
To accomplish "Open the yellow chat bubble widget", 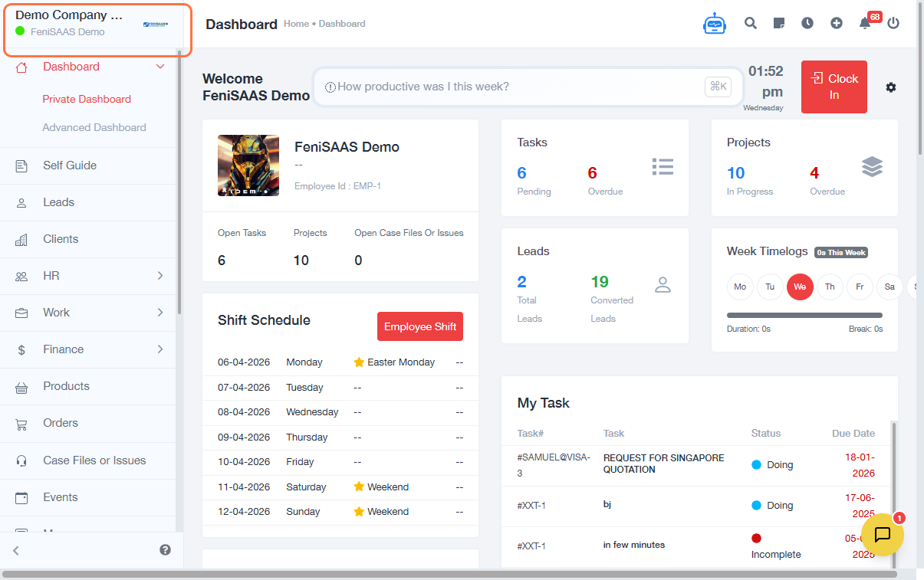I will click(882, 534).
